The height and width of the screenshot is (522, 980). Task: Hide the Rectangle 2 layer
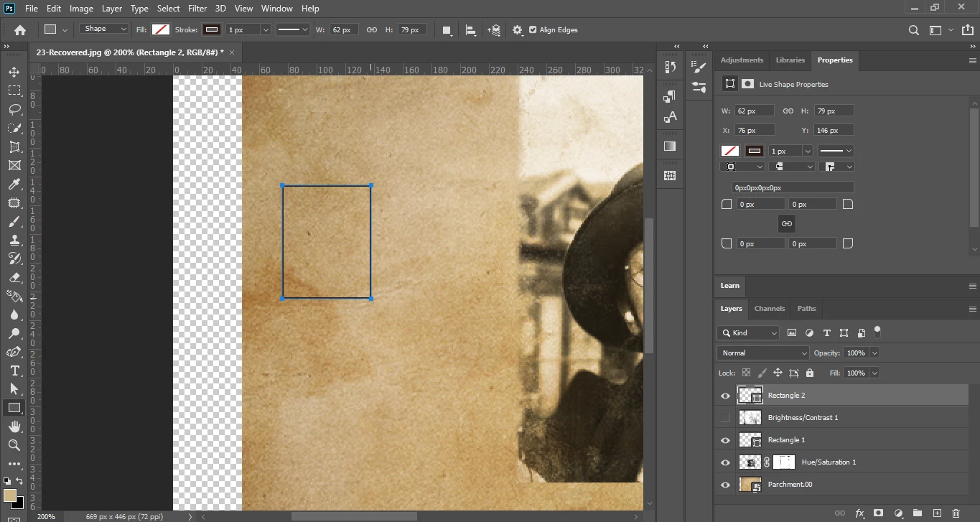coord(725,396)
